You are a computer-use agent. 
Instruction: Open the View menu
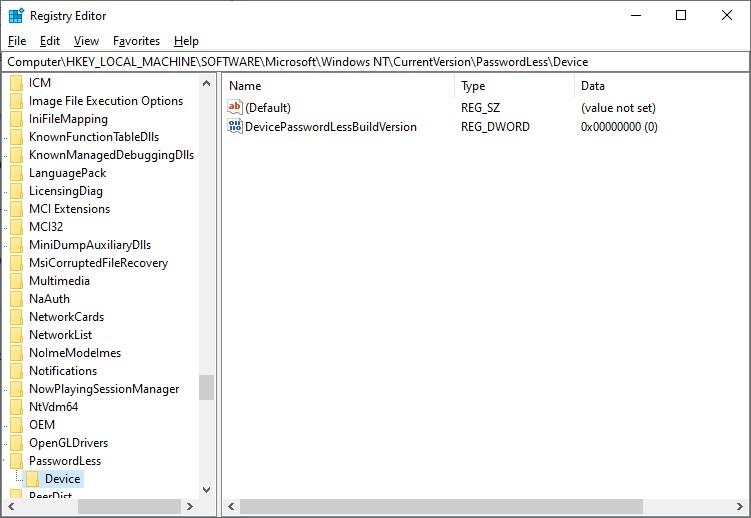pos(86,41)
